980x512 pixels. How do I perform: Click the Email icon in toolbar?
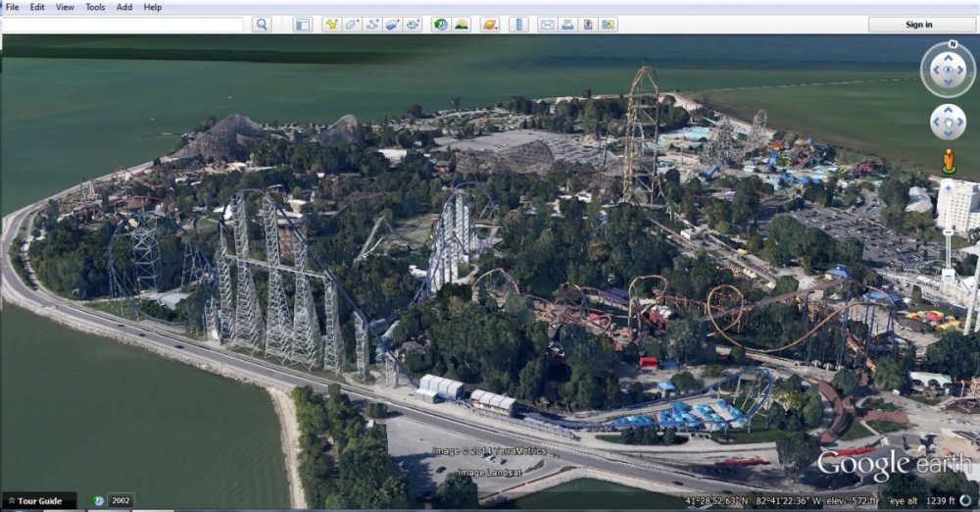(547, 25)
